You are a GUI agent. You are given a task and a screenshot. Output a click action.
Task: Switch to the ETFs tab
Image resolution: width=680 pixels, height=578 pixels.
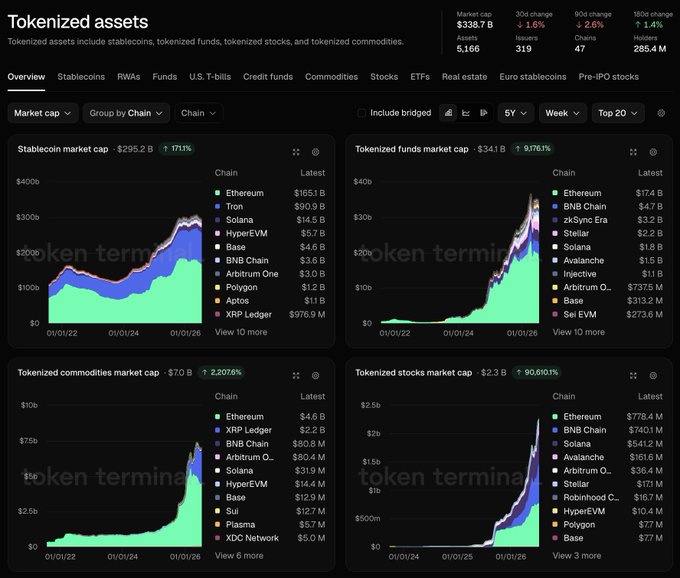[420, 77]
